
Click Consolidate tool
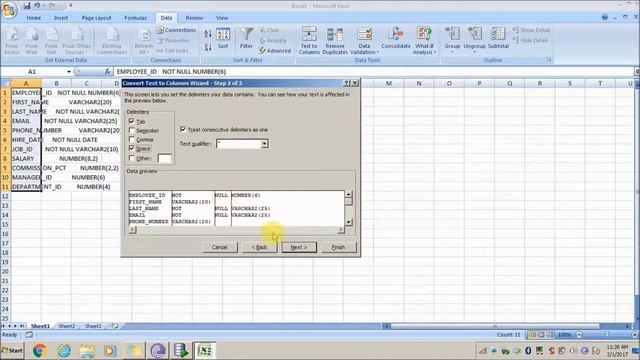pos(396,38)
